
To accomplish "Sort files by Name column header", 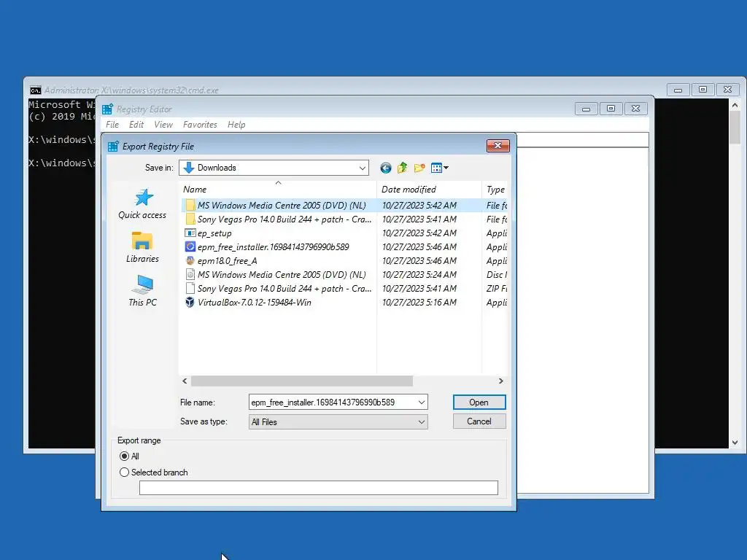I will (278, 189).
